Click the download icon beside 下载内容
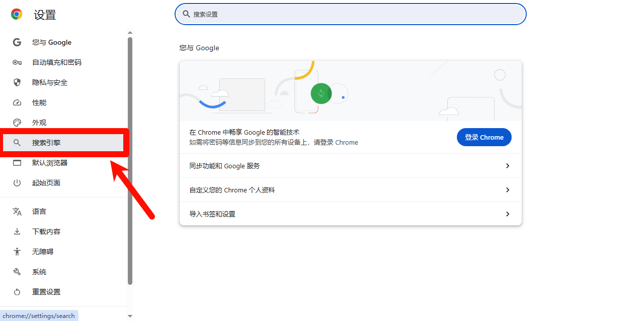644x321 pixels. click(x=17, y=232)
